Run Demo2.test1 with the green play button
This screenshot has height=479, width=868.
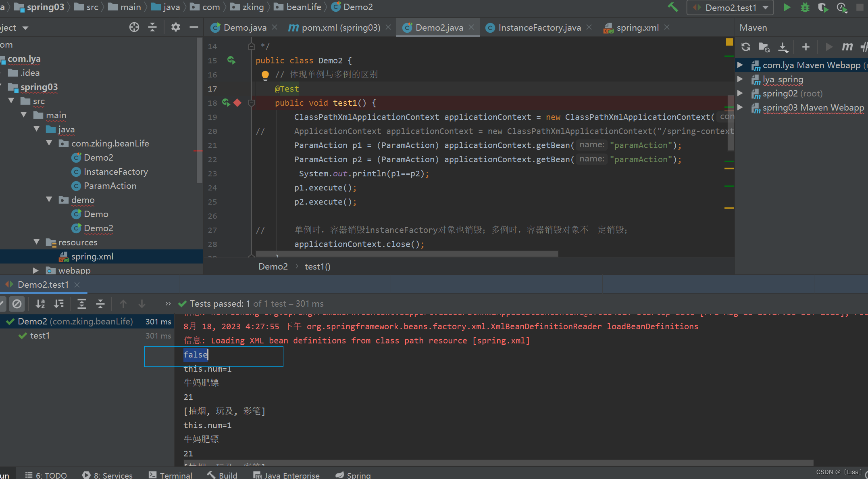click(787, 7)
